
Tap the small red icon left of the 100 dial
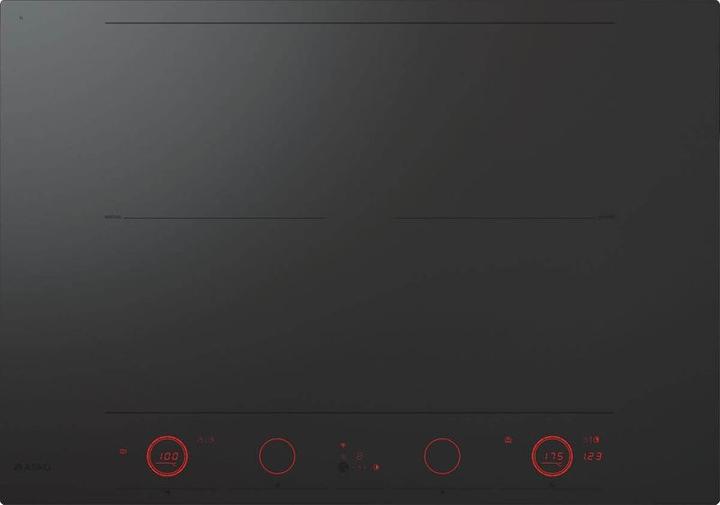tap(123, 452)
